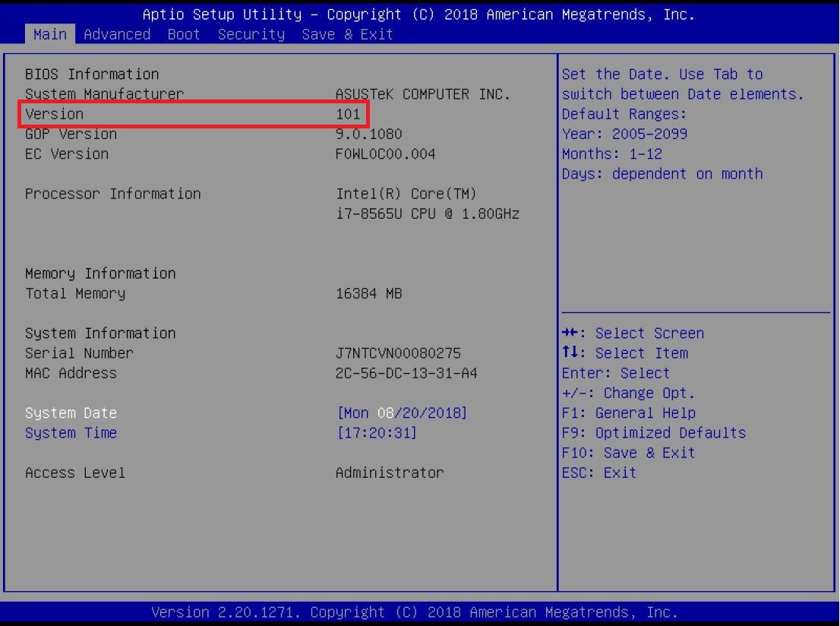Click the System Time label

[x=71, y=433]
